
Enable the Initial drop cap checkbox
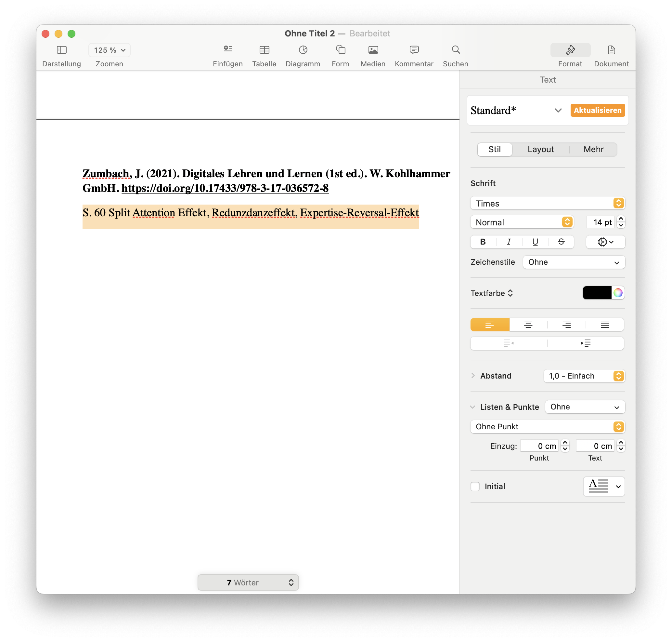[x=475, y=486]
